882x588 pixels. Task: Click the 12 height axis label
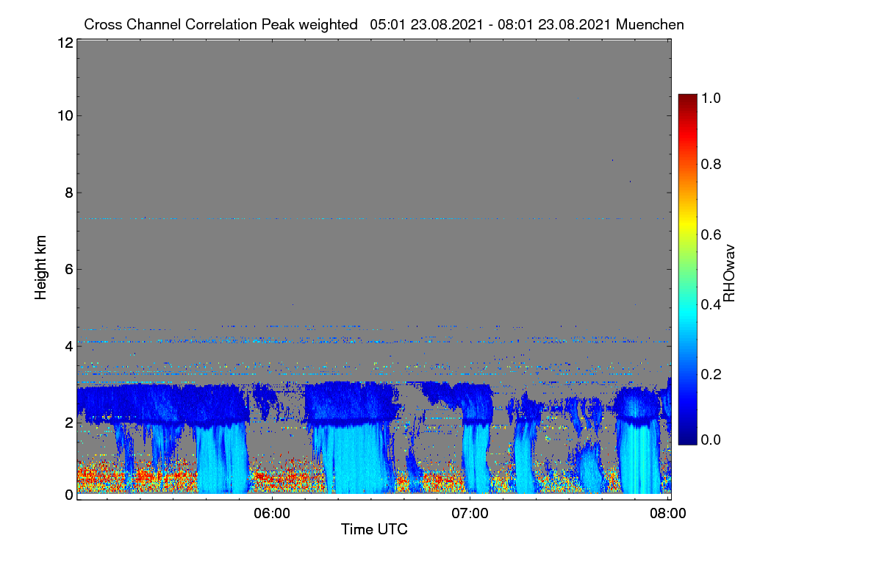click(65, 43)
